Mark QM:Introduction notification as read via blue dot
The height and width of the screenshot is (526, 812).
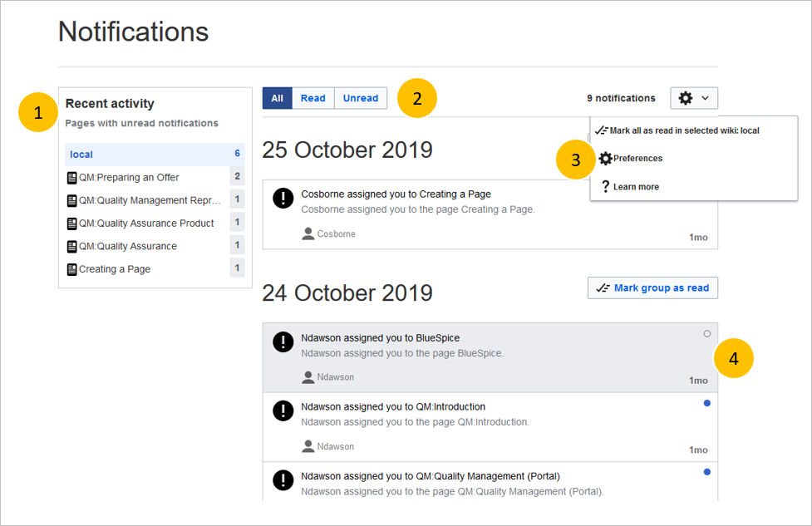pyautogui.click(x=707, y=403)
